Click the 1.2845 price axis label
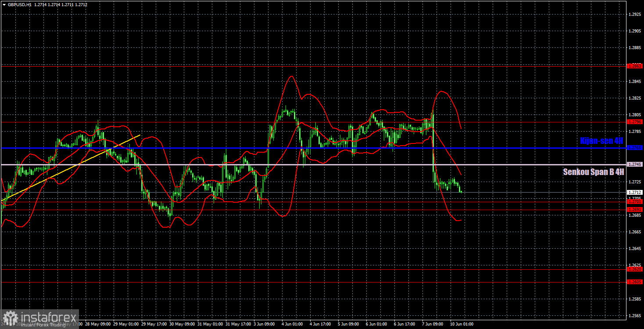Screen dimensions: 644x329 tap(635, 82)
